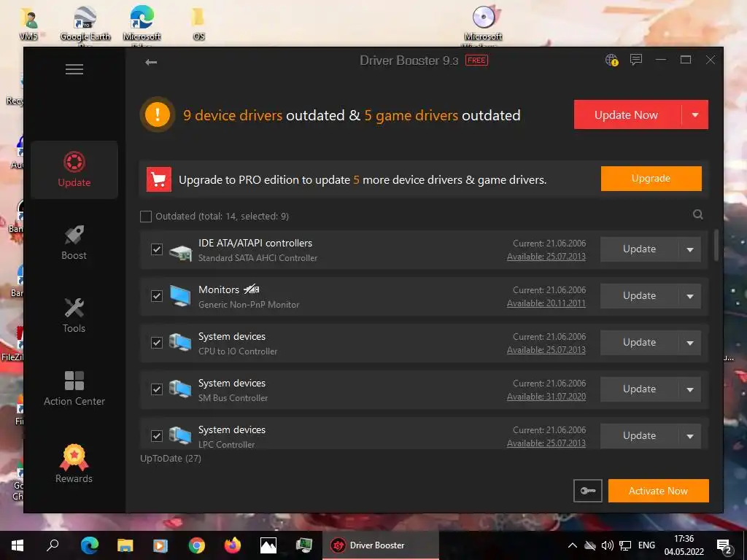Update the SM Bus Controller driver

coord(639,389)
